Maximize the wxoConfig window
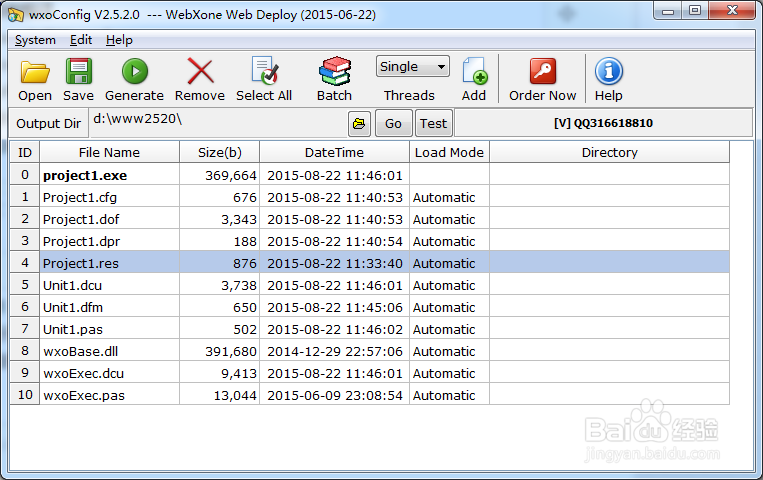The image size is (763, 480). (695, 11)
